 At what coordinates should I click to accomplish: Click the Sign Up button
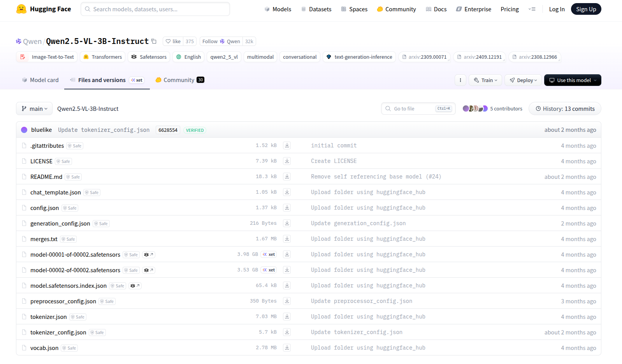[x=586, y=9]
